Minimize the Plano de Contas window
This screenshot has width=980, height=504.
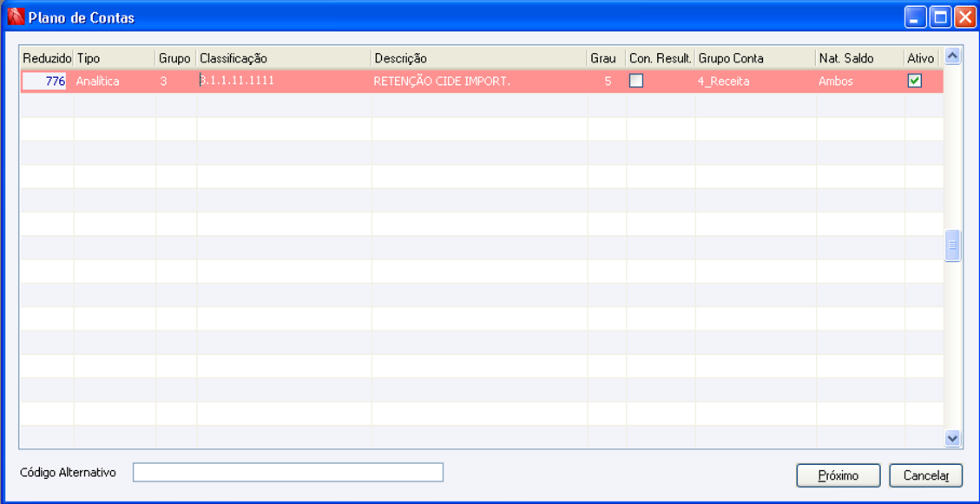[x=916, y=17]
